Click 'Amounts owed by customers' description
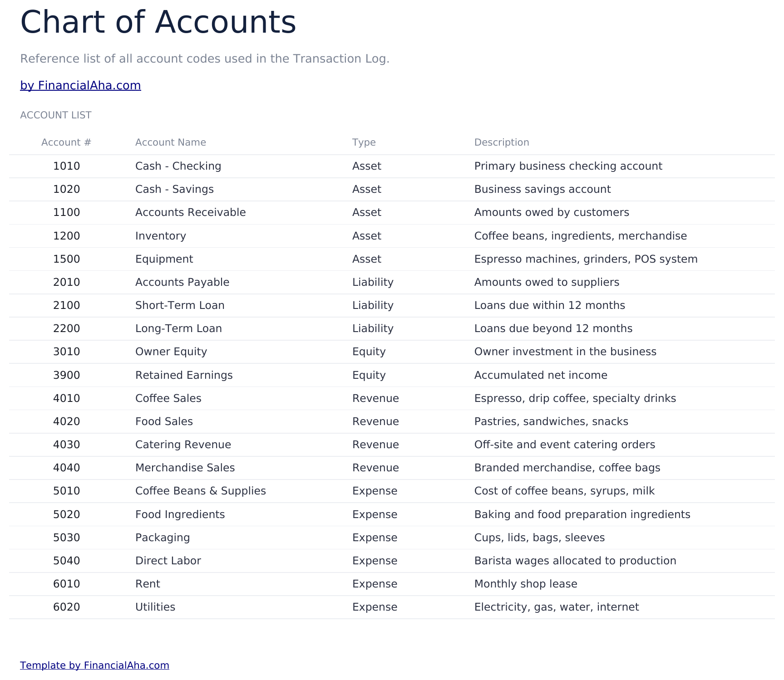Screen dimensions: 784x680 552,212
